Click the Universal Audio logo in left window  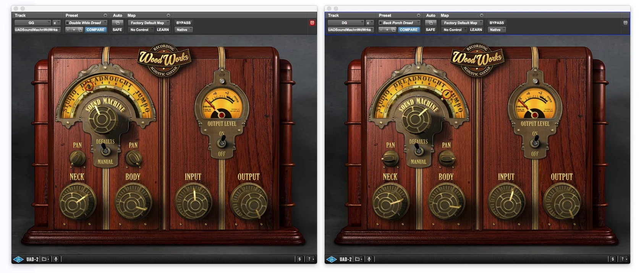click(x=18, y=259)
